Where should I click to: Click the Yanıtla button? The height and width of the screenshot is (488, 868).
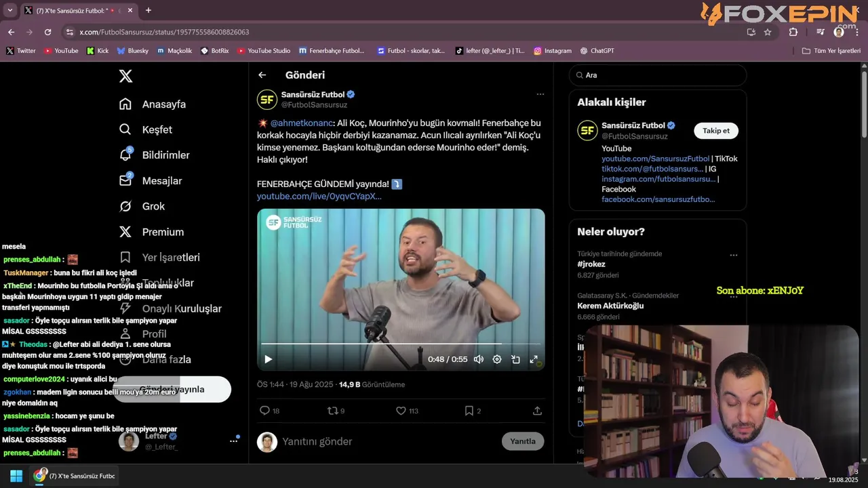click(x=523, y=441)
